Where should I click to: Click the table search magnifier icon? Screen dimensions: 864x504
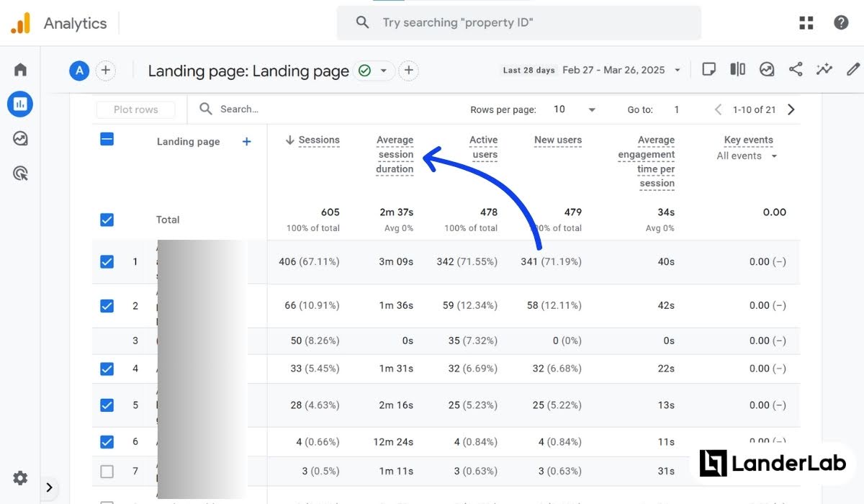(206, 109)
